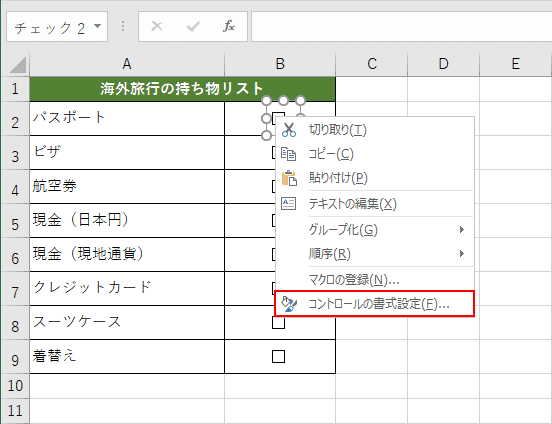
Task: Click the Paste clipboard icon
Action: (289, 178)
